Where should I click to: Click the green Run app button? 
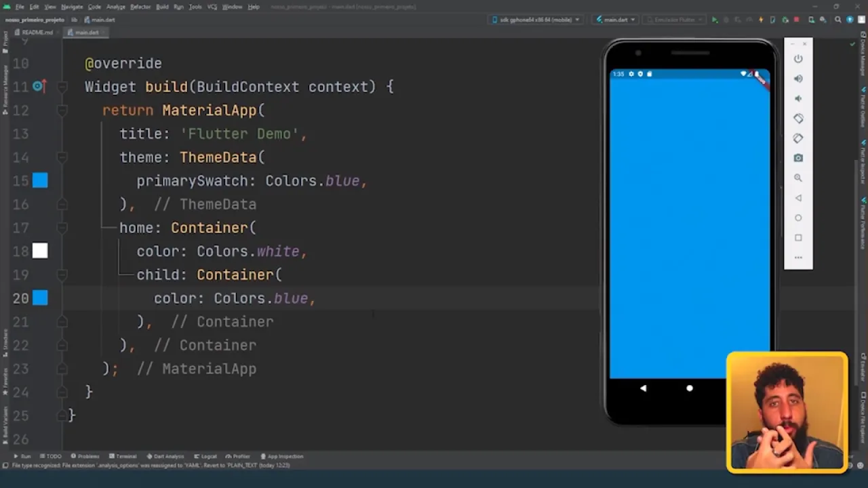click(x=714, y=20)
